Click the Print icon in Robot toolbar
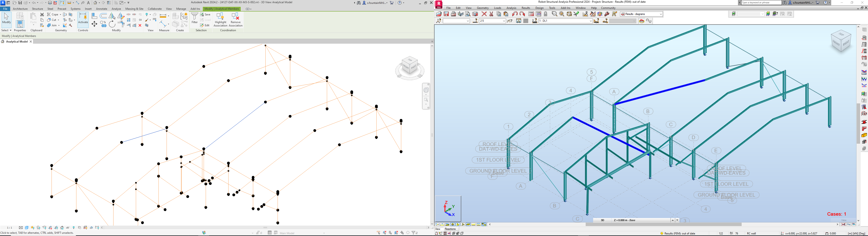This screenshot has height=236, width=868. point(454,14)
